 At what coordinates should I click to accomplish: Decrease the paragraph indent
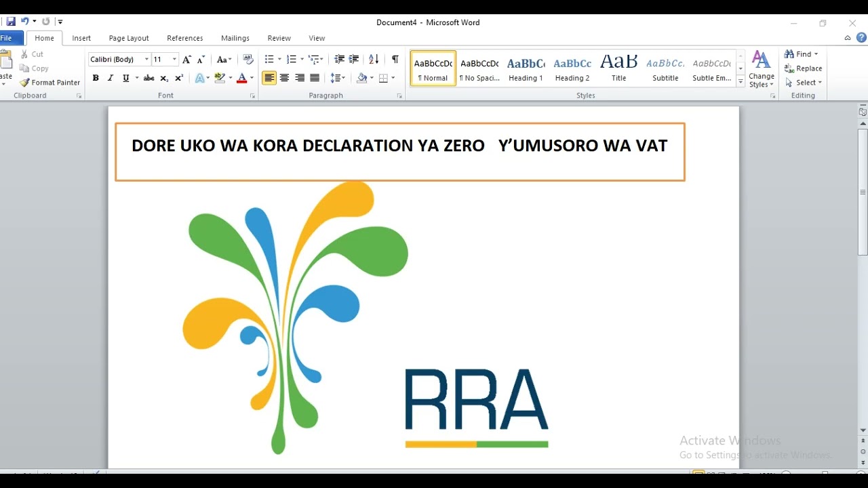339,60
